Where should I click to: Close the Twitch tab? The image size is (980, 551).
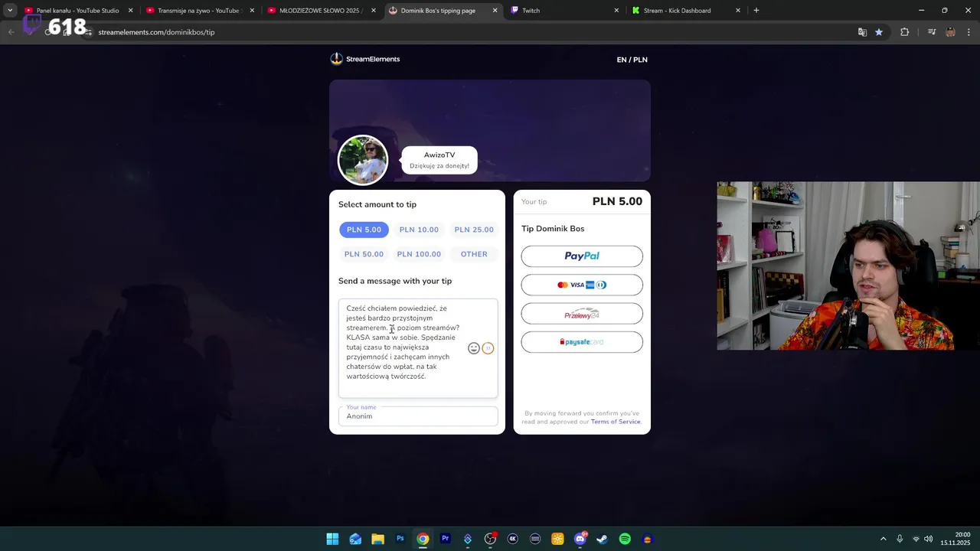[x=616, y=11]
